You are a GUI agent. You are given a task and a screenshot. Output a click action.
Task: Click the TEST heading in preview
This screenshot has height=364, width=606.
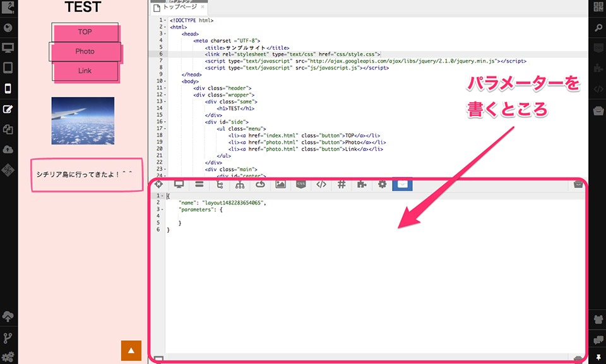click(x=83, y=7)
